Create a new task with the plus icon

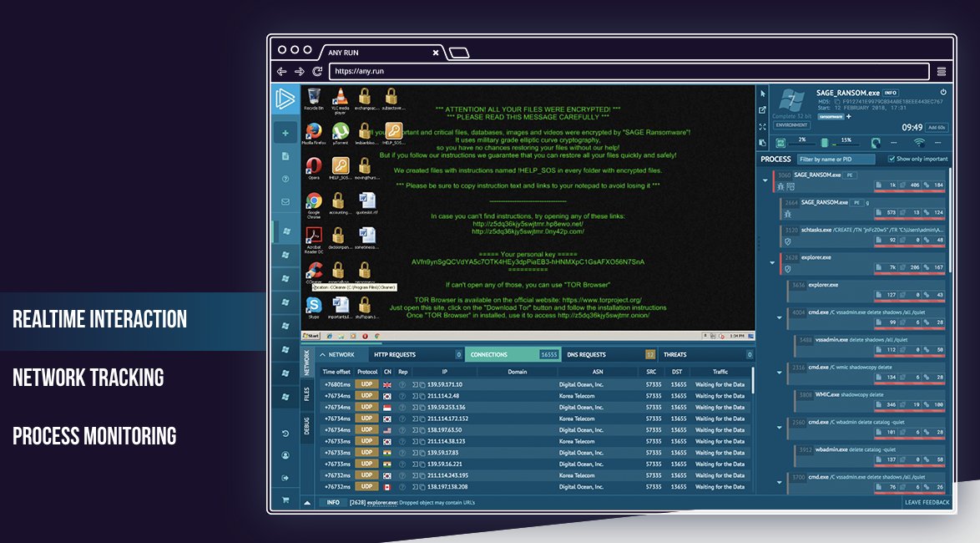pos(285,133)
